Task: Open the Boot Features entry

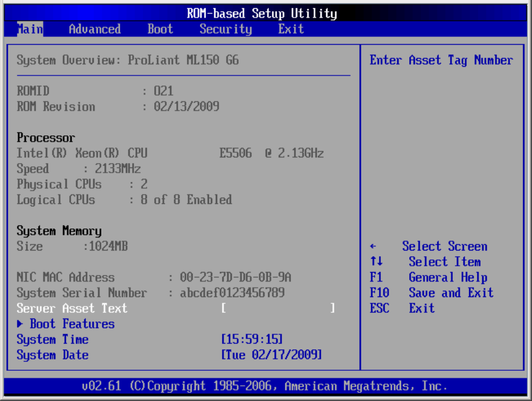Action: (x=72, y=324)
